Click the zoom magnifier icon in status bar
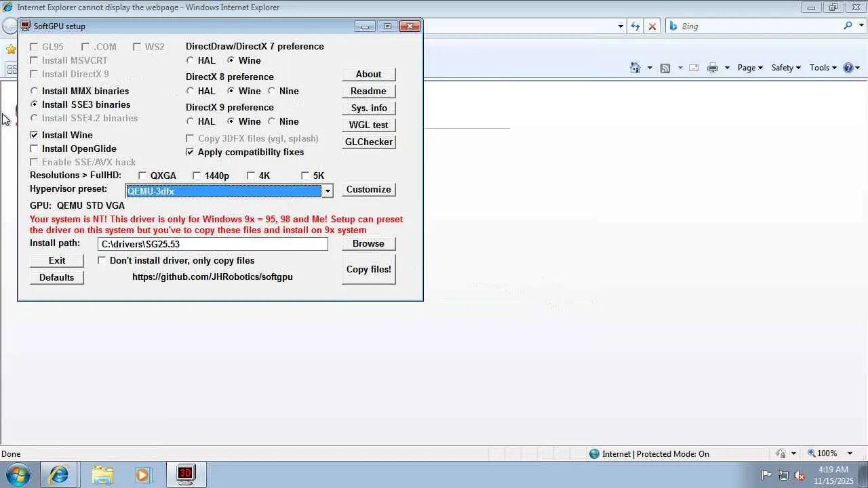The height and width of the screenshot is (488, 868). (812, 453)
